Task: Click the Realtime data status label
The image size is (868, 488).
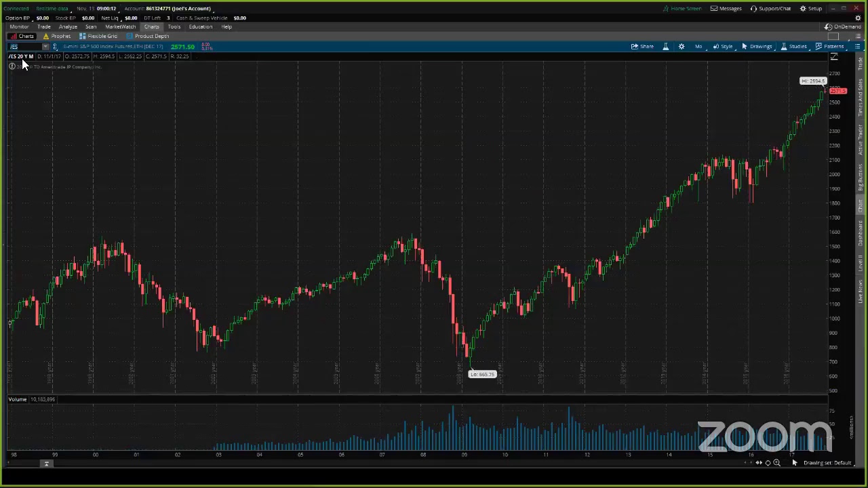Action: point(52,8)
